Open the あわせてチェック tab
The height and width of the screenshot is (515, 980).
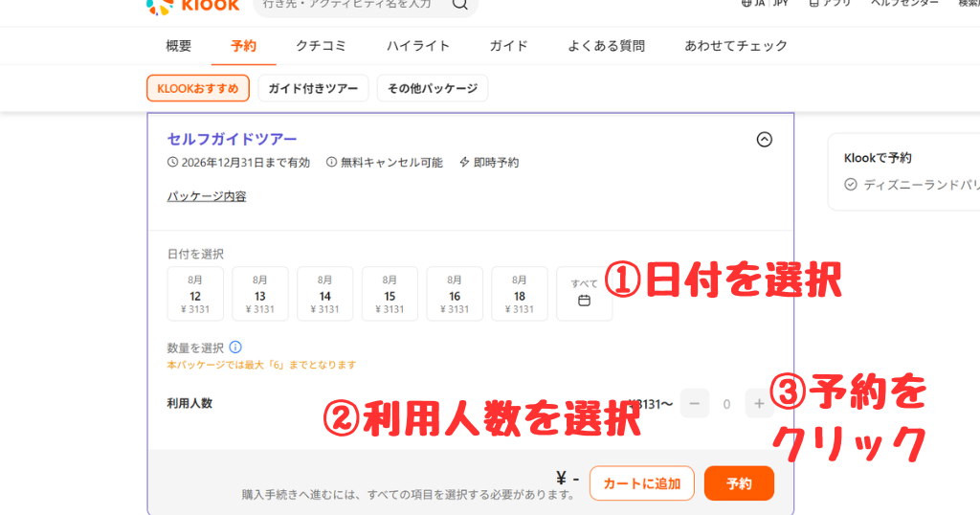point(736,46)
